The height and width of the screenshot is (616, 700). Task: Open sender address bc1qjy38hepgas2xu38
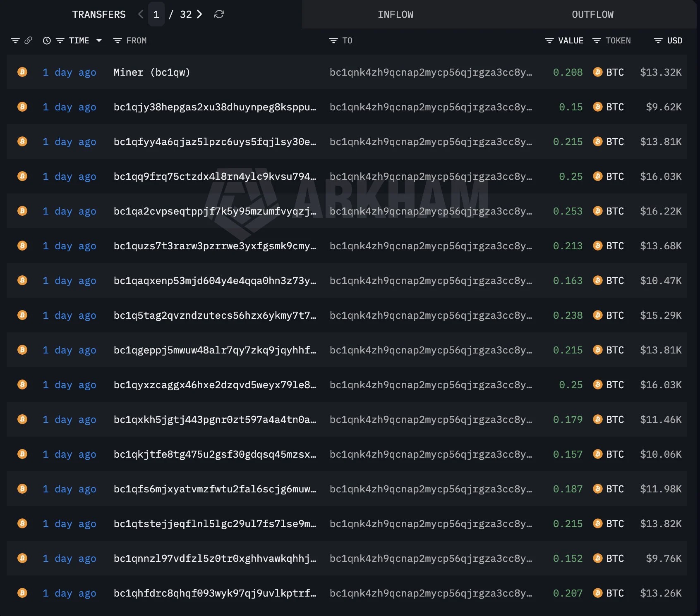click(215, 107)
